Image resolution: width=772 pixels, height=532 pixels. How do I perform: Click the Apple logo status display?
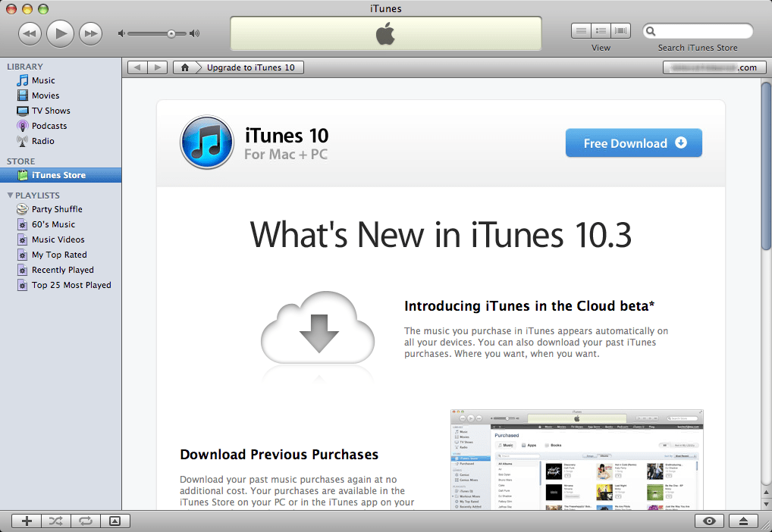[385, 34]
